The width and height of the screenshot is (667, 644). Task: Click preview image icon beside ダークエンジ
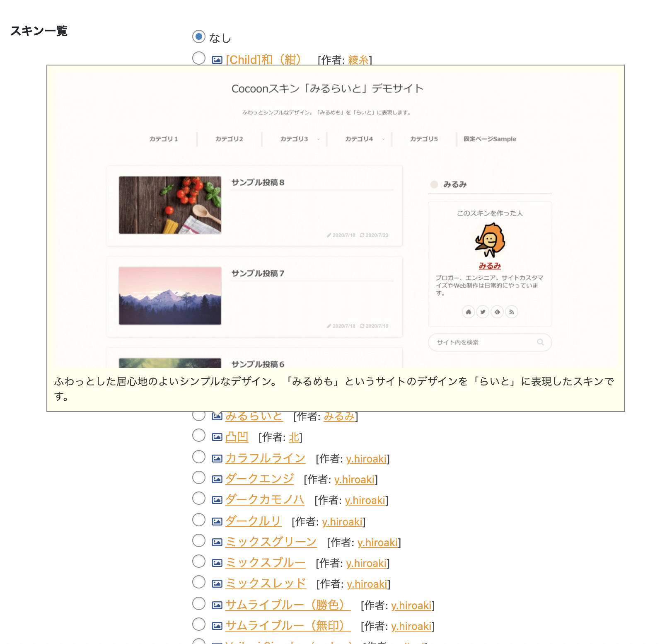click(217, 479)
